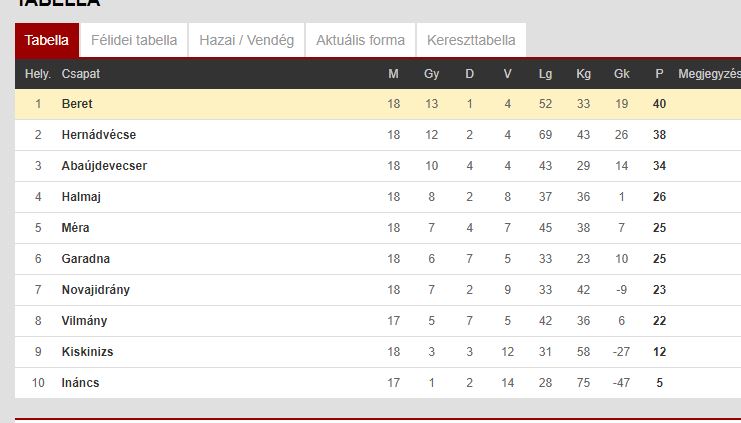Click the Méra team name
Image resolution: width=741 pixels, height=423 pixels.
[x=76, y=228]
